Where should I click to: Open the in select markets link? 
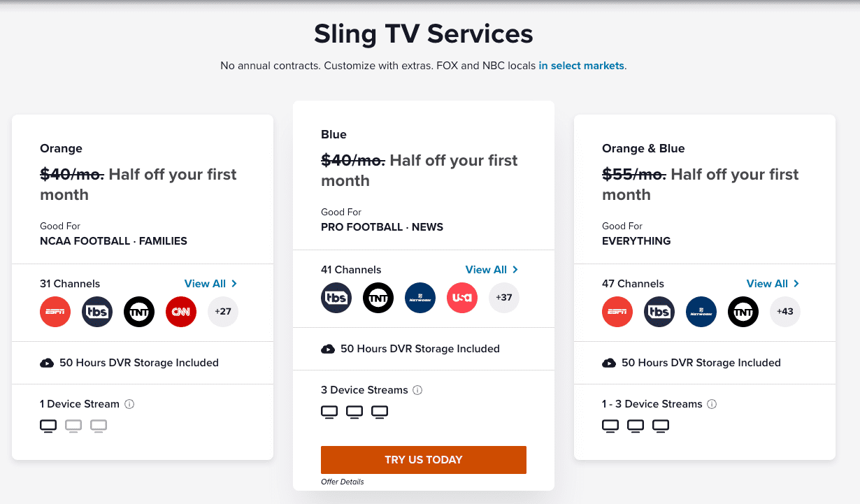(581, 65)
